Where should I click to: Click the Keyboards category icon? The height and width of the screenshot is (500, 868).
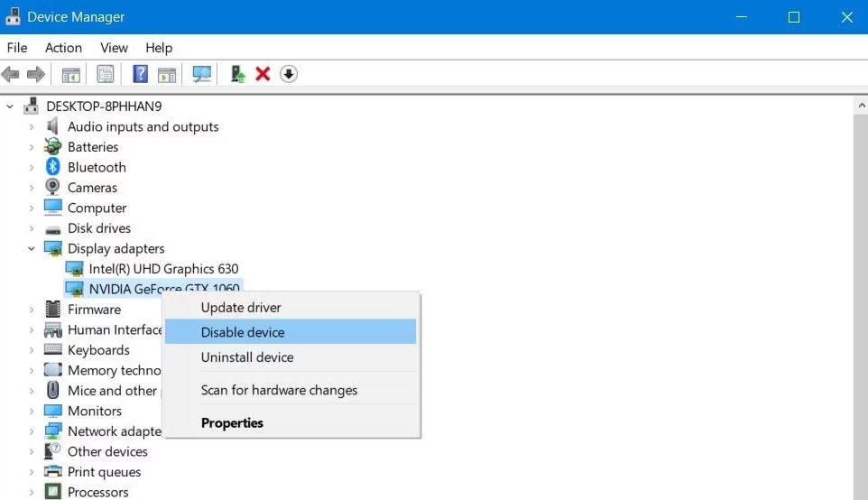[53, 349]
